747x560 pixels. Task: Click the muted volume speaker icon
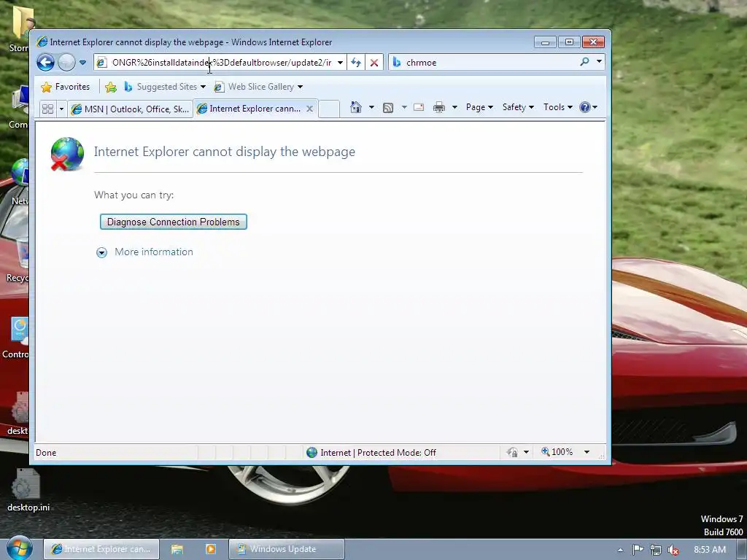pos(673,550)
